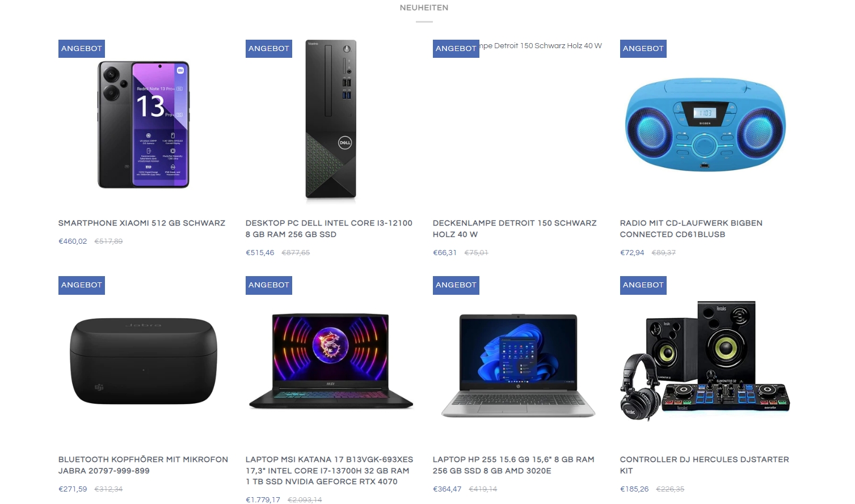855x504 pixels.
Task: Open the Desktop PC Dell Intel Core i3-12100 title
Action: click(329, 229)
